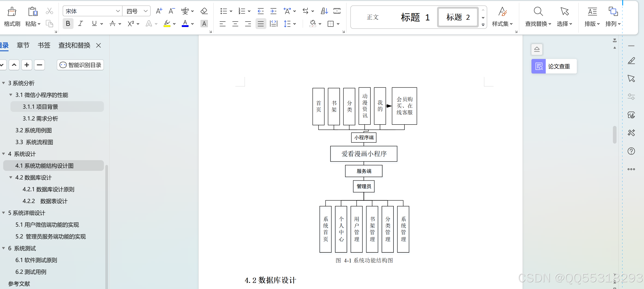Go to 3.3 系统流程图 heading
The image size is (644, 289).
click(34, 142)
